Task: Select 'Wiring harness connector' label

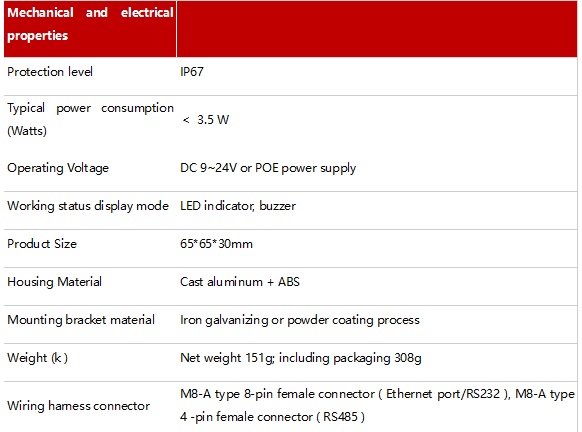Action: click(78, 406)
